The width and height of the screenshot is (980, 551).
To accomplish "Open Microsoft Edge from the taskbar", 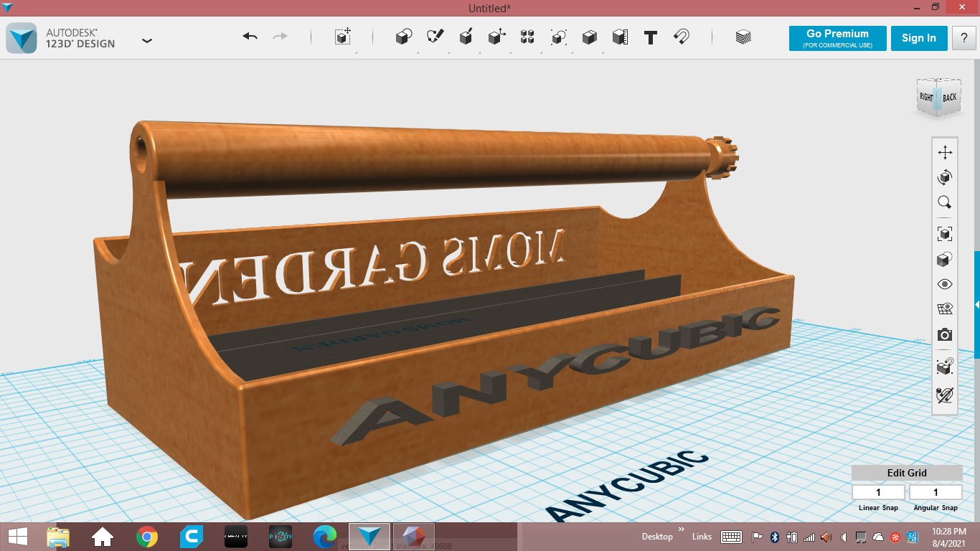I will point(325,537).
